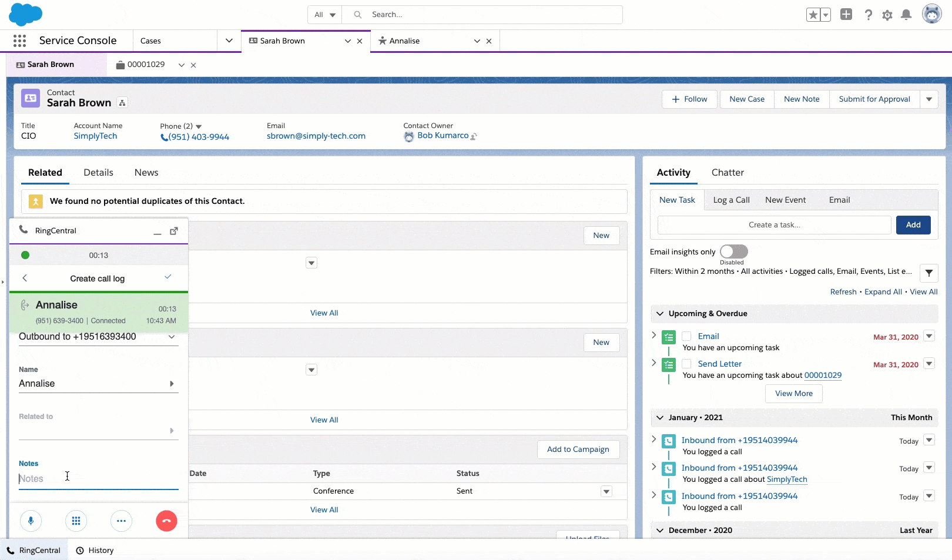Mute the call with microphone button

31,521
